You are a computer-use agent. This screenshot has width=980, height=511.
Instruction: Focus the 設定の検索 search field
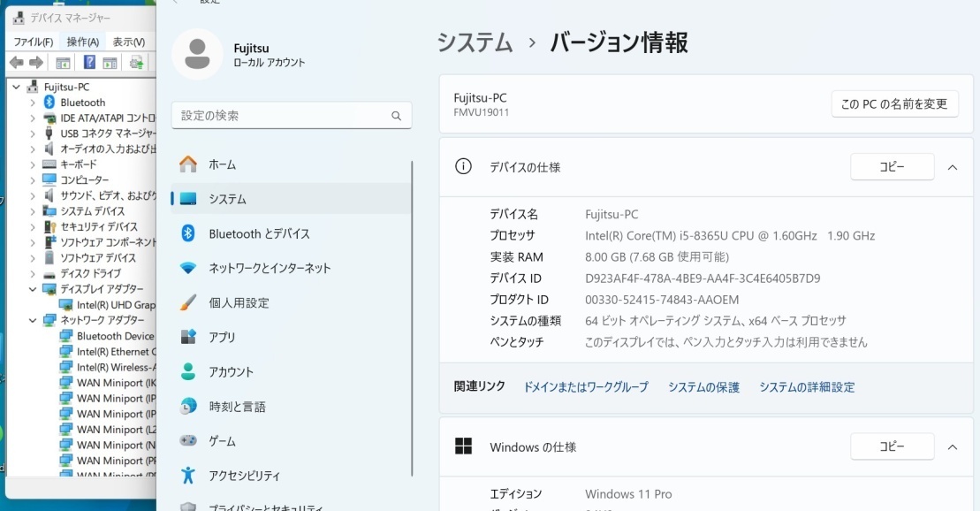tap(292, 116)
